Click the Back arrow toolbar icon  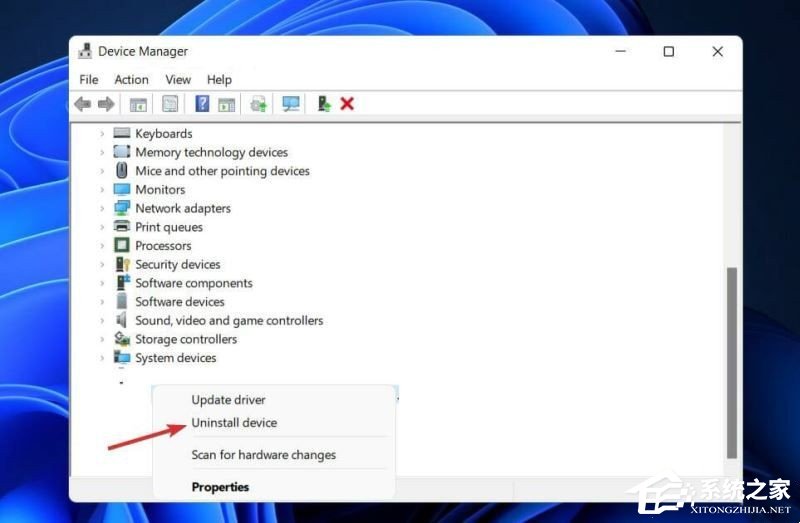(x=82, y=104)
